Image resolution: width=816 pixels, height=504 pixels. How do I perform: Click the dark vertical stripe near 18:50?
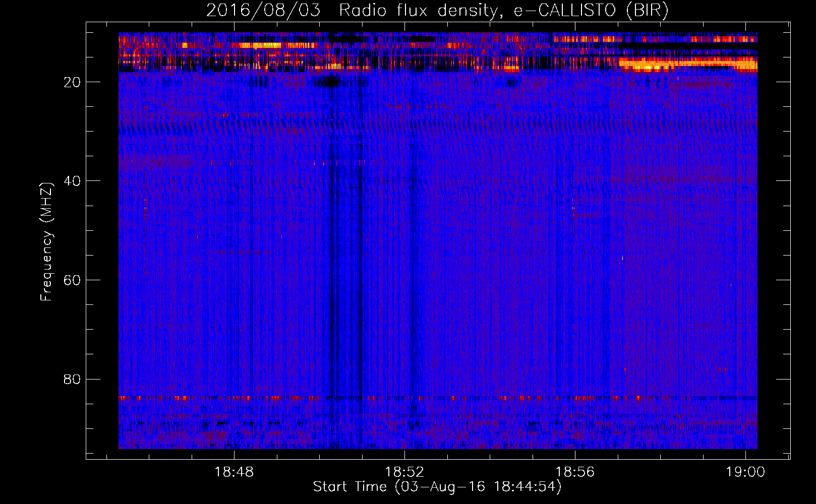click(x=331, y=262)
